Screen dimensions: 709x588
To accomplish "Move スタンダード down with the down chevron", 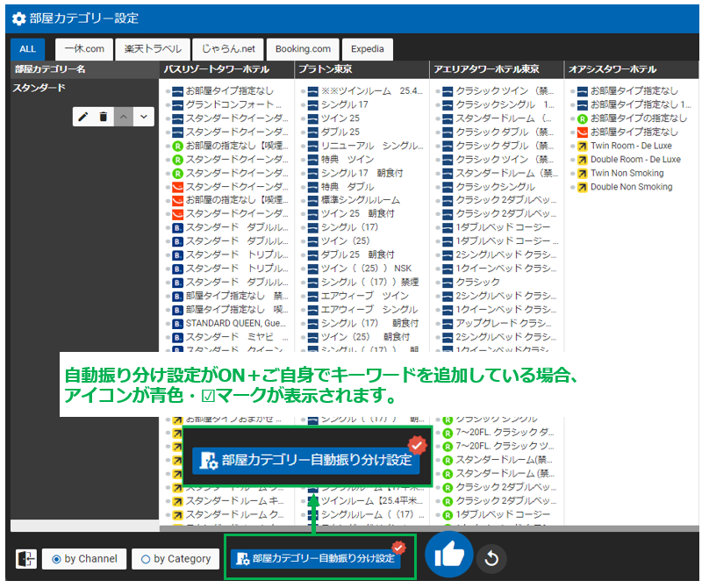I will tap(144, 116).
